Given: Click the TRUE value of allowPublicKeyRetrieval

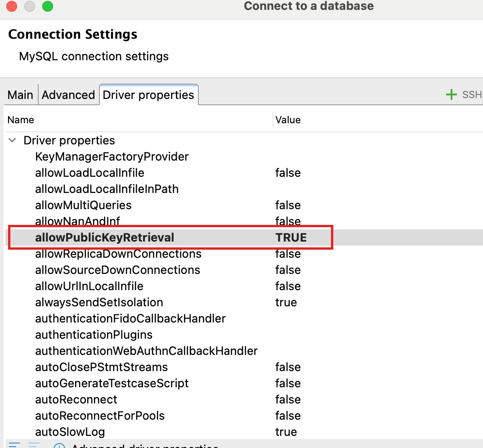Looking at the screenshot, I should [291, 237].
